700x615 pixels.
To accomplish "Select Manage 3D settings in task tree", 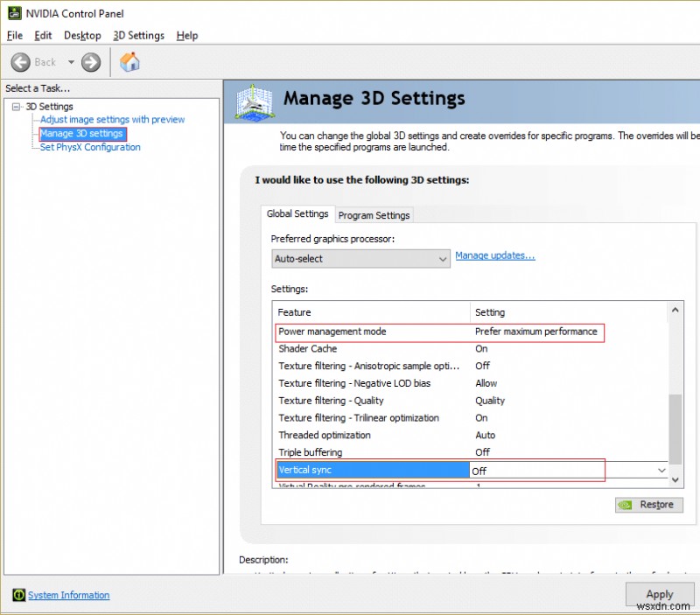I will (82, 134).
